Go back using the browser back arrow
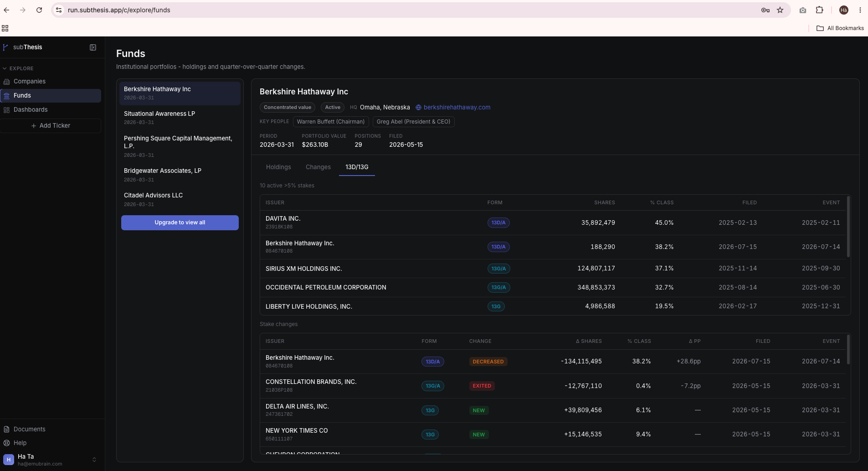The width and height of the screenshot is (868, 471). tap(7, 10)
